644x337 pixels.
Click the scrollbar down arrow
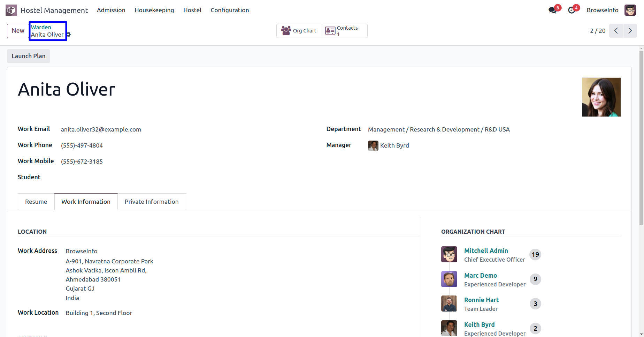click(x=641, y=334)
